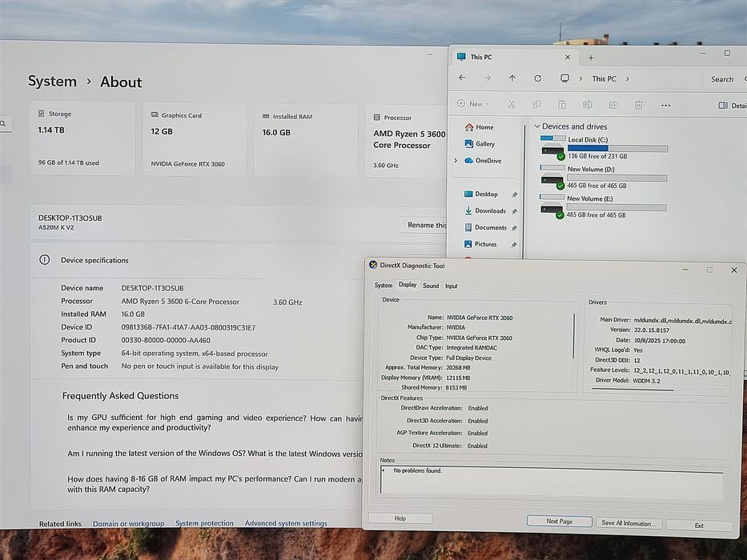This screenshot has width=747, height=560.
Task: Click the Paste icon in Explorer toolbar
Action: [562, 104]
